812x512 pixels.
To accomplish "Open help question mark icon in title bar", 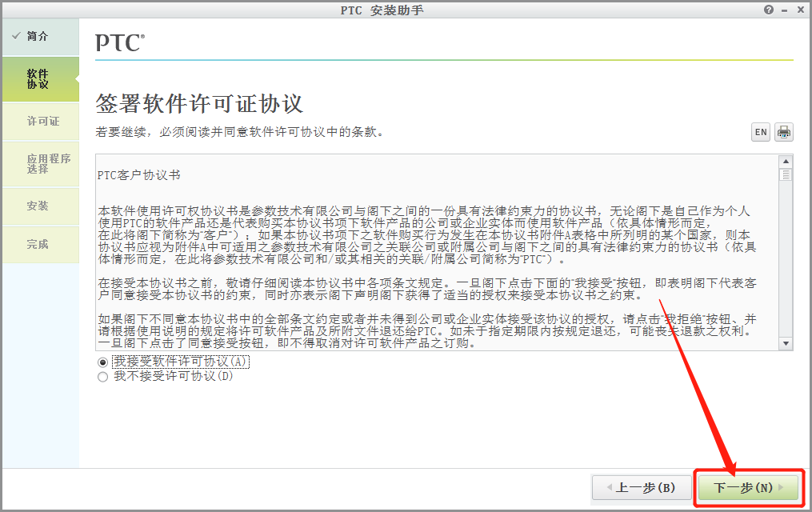I will pos(769,10).
